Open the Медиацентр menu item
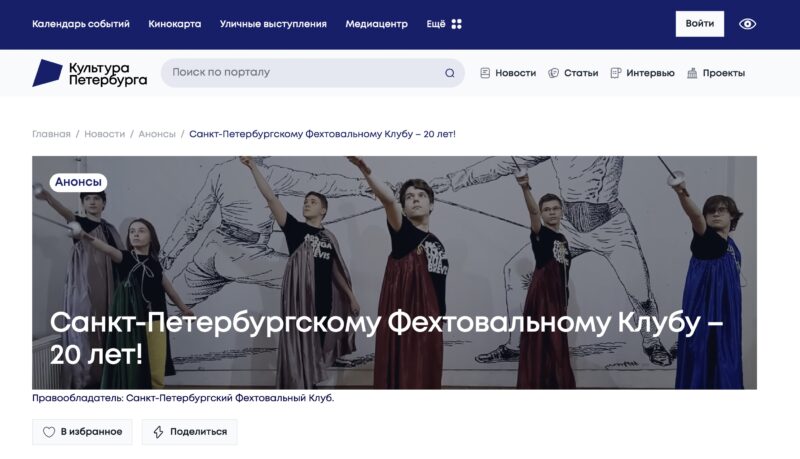Screen dimensions: 800x459 pyautogui.click(x=377, y=24)
